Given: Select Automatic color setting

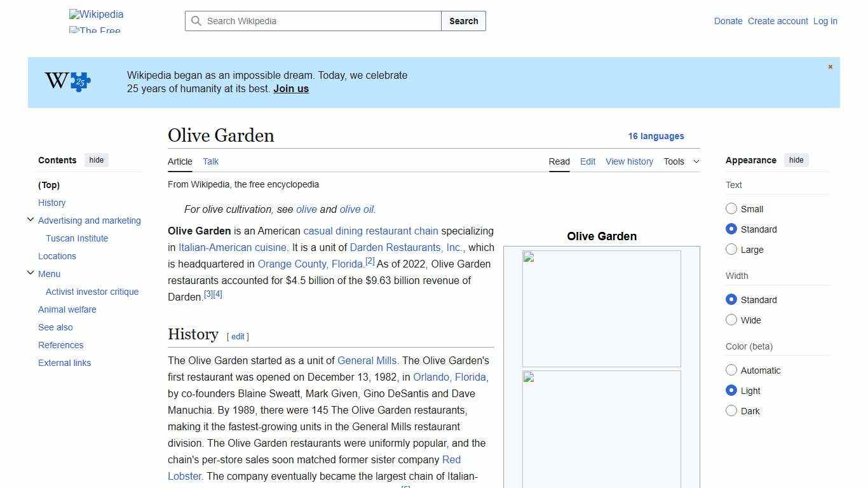Looking at the screenshot, I should coord(731,370).
